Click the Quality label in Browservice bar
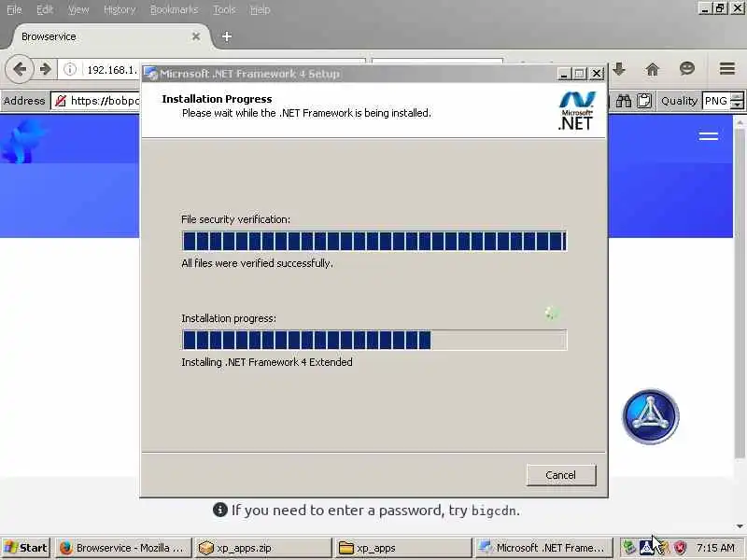The image size is (747, 560). (679, 101)
